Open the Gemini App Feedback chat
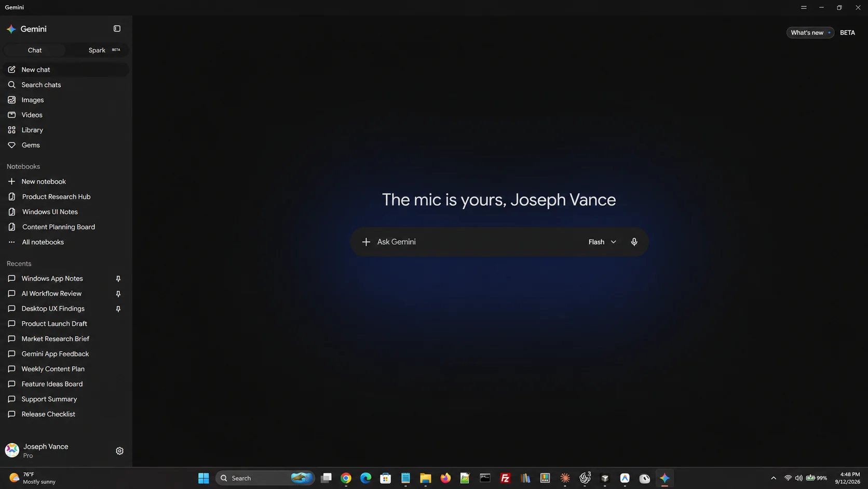Viewport: 868px width, 489px height. pyautogui.click(x=65, y=354)
